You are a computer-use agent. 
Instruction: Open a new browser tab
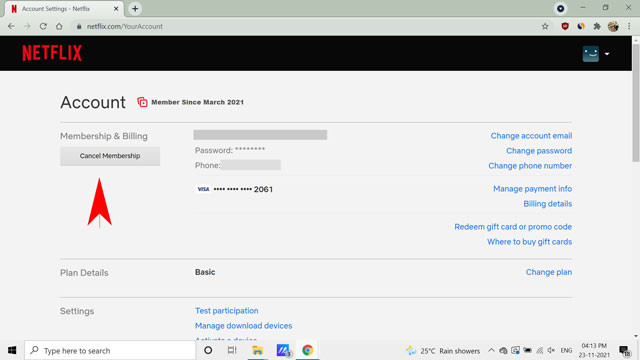pos(135,9)
